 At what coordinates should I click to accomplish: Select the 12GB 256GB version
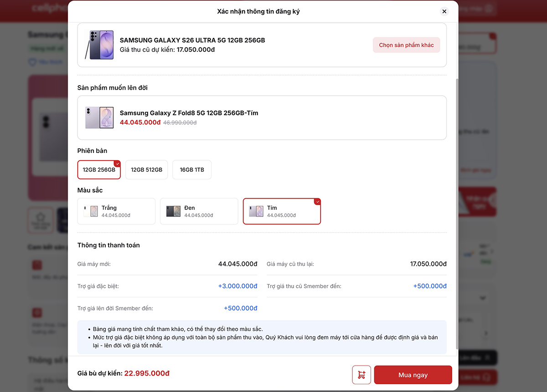pos(99,170)
